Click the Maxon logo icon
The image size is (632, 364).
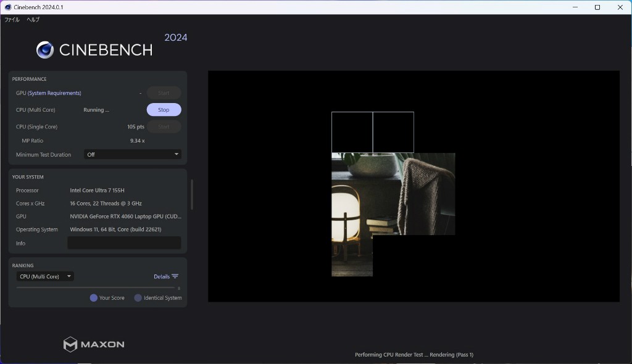(70, 344)
